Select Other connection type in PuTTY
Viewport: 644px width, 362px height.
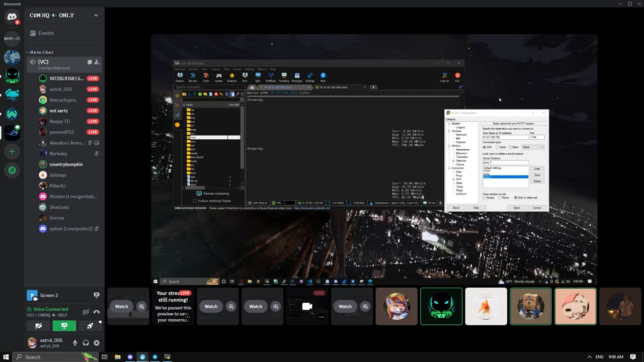[510, 147]
